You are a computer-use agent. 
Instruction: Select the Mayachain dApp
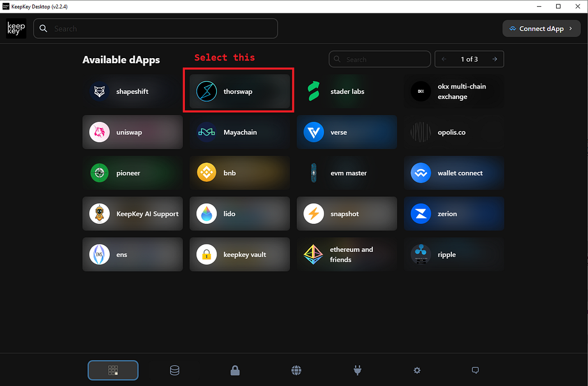point(239,133)
